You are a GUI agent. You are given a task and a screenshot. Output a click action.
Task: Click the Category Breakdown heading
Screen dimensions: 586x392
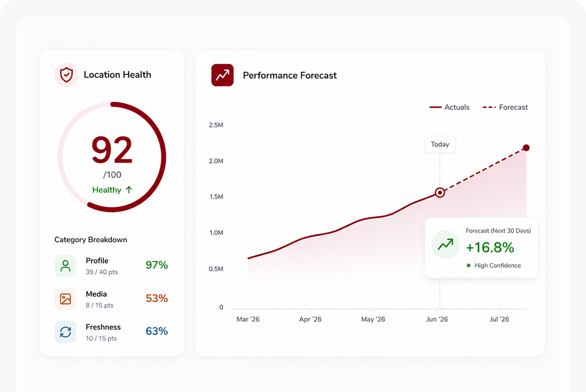(x=91, y=240)
